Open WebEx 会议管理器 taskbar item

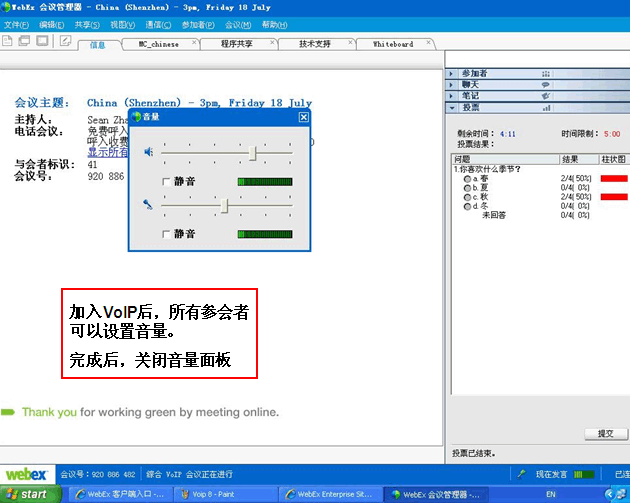point(436,494)
